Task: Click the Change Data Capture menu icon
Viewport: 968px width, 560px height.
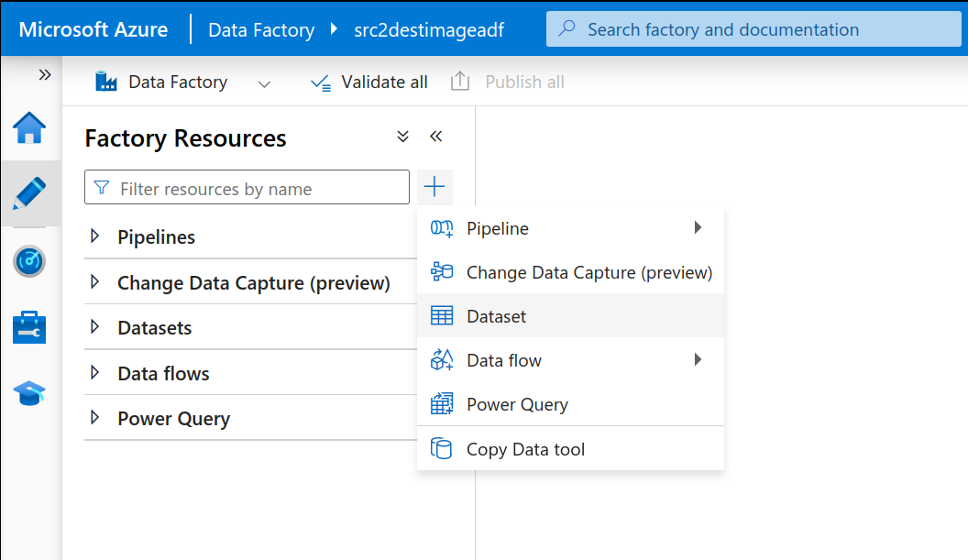Action: [x=442, y=271]
